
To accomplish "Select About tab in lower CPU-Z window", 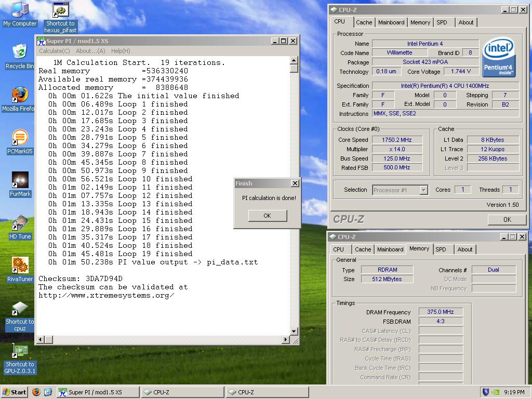I will (465, 249).
